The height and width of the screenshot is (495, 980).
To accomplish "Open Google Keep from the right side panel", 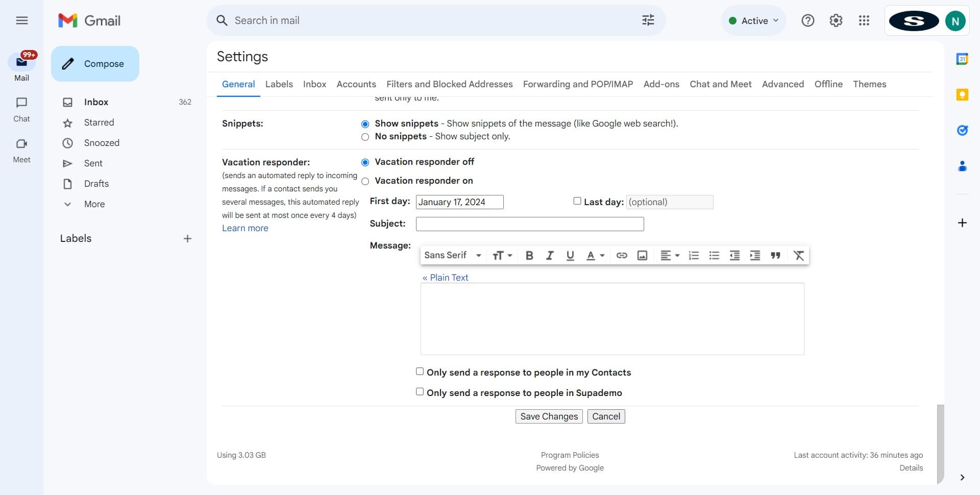I will click(963, 95).
